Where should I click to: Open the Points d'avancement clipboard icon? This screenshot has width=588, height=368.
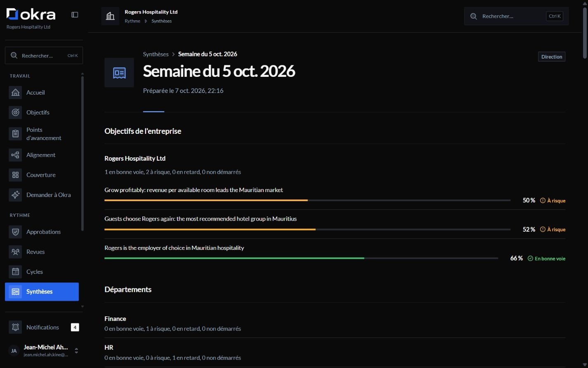[15, 134]
